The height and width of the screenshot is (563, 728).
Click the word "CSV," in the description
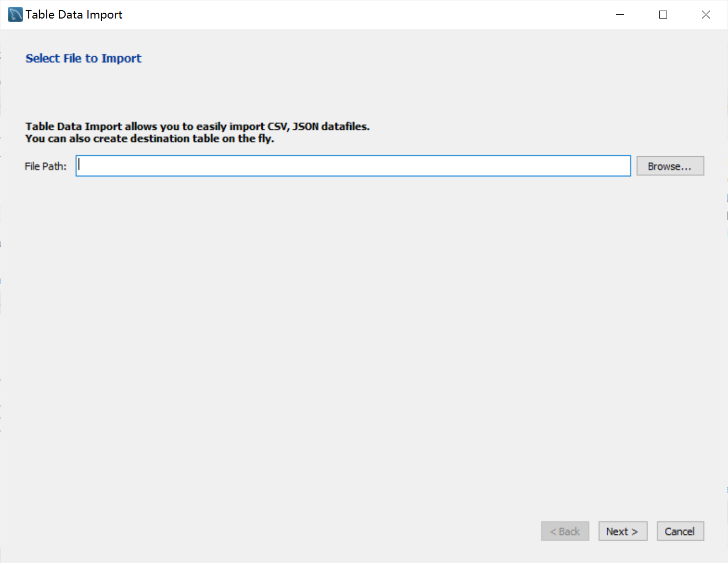point(278,127)
